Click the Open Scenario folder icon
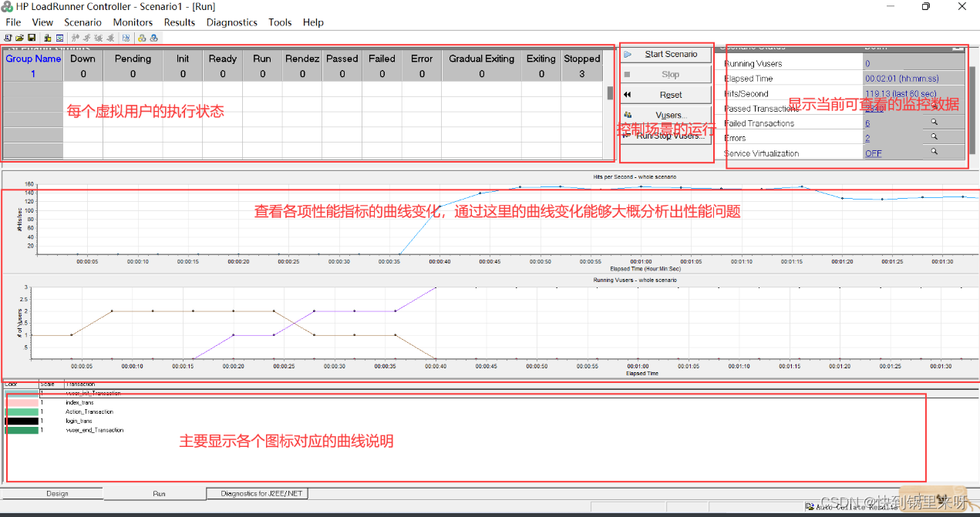Image resolution: width=980 pixels, height=517 pixels. point(19,38)
